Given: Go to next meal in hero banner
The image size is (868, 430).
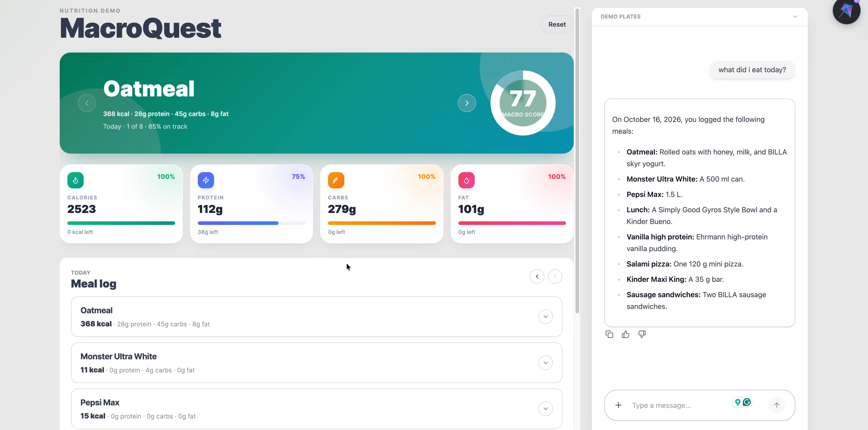Looking at the screenshot, I should point(467,103).
